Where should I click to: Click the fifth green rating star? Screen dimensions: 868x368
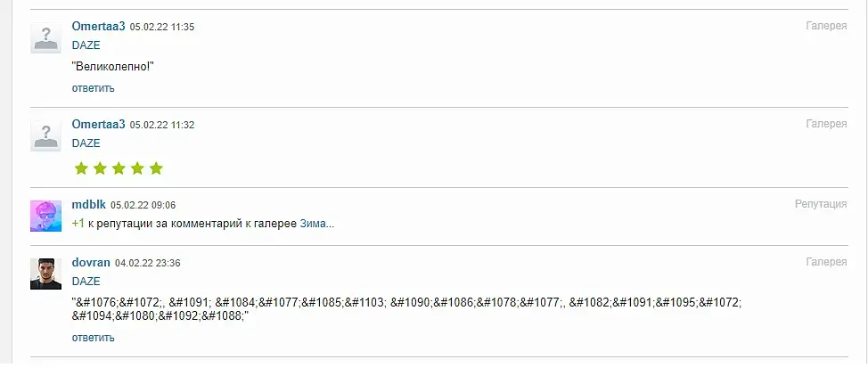156,168
